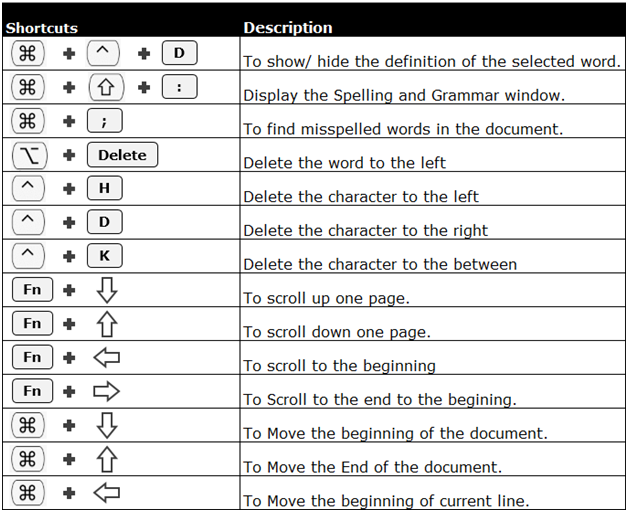The image size is (628, 512).
Task: Click the left arrow in the scroll to beginning row
Action: [107, 357]
